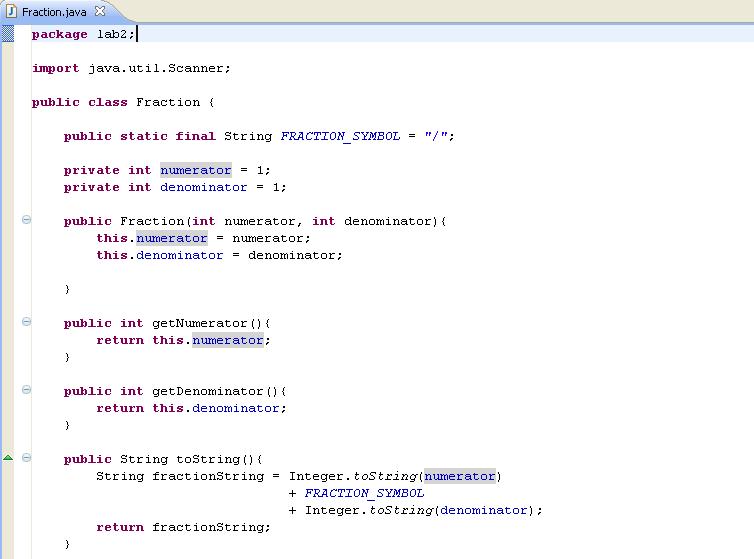Click class name 'Fraction' in class declaration
Image resolution: width=754 pixels, height=559 pixels.
(168, 102)
